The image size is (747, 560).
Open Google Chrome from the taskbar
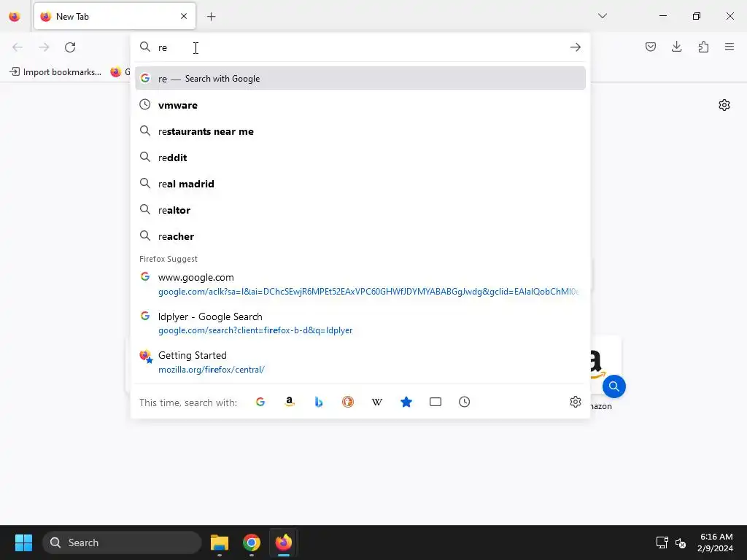pyautogui.click(x=252, y=542)
